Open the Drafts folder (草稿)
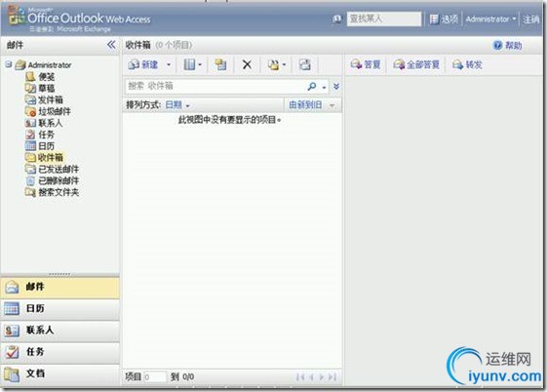Viewport: 547px width, 392px height. point(40,88)
